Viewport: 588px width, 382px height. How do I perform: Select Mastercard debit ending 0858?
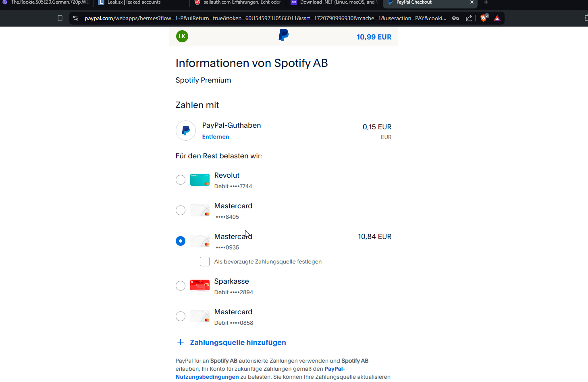click(181, 316)
